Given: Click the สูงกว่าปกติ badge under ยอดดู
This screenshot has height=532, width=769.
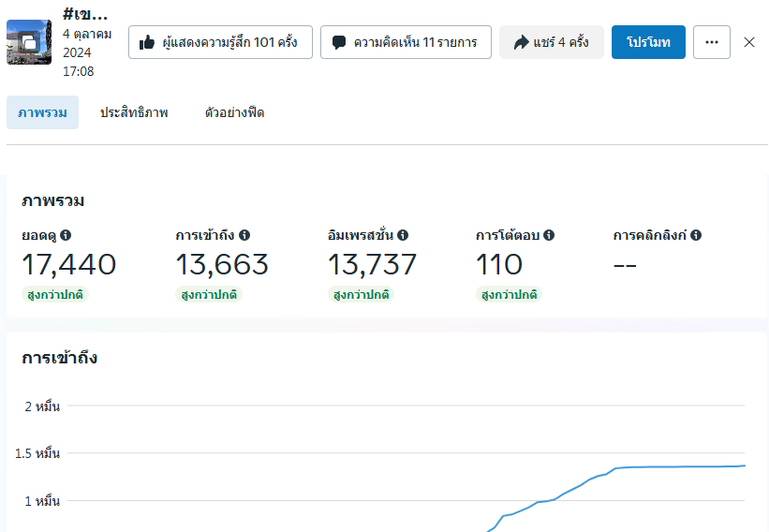Looking at the screenshot, I should (55, 294).
